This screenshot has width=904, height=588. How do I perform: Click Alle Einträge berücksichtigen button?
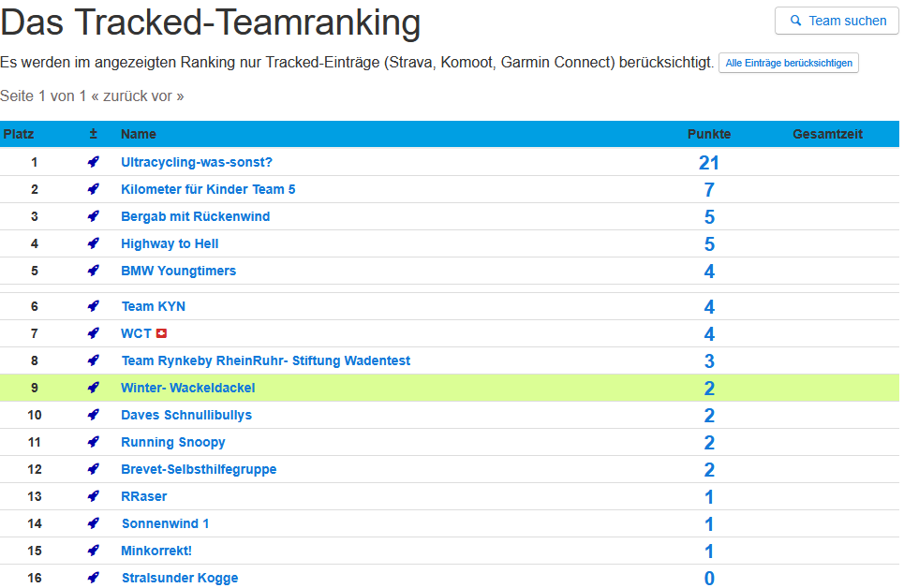point(788,63)
